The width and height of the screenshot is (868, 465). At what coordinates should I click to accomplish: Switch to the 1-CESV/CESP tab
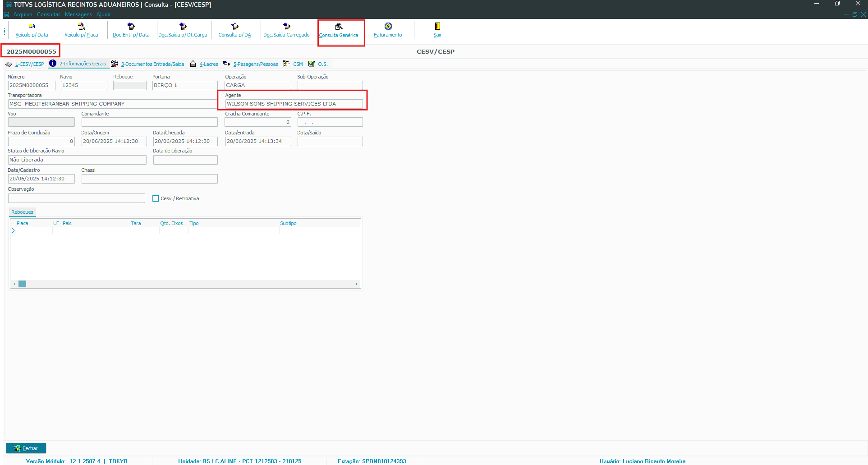tap(30, 64)
